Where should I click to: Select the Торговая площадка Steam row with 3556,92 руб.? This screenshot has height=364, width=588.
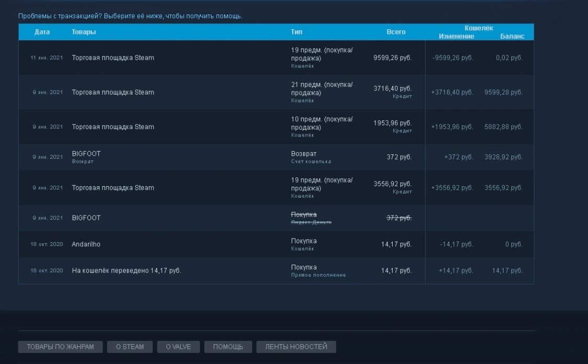pos(276,188)
